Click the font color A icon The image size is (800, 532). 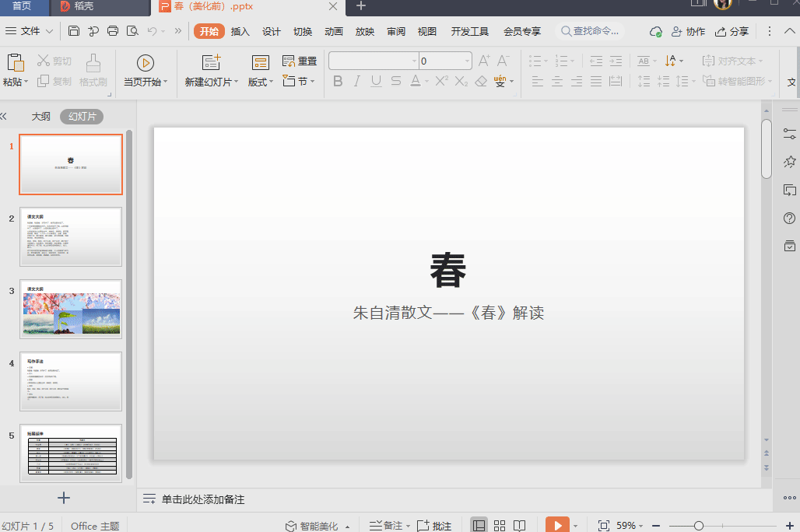pos(416,81)
